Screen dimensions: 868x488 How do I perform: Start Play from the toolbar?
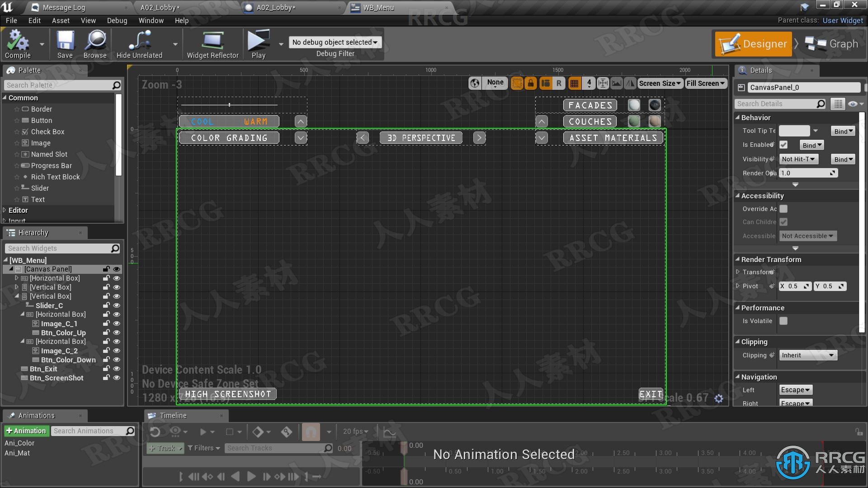click(259, 44)
